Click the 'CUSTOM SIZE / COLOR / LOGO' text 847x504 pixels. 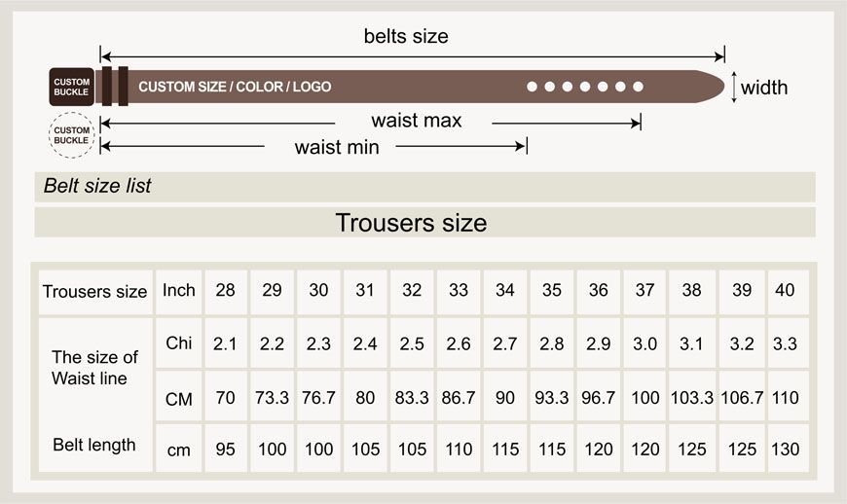[x=235, y=87]
